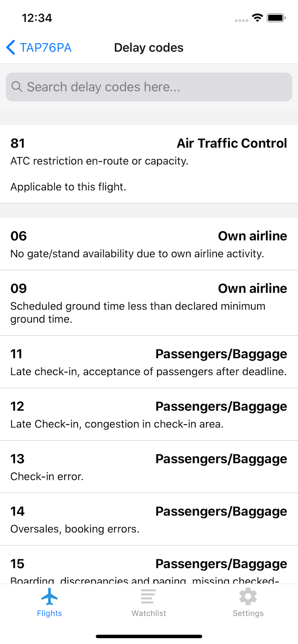Tap the battery status icon
298x644 pixels.
(x=276, y=18)
